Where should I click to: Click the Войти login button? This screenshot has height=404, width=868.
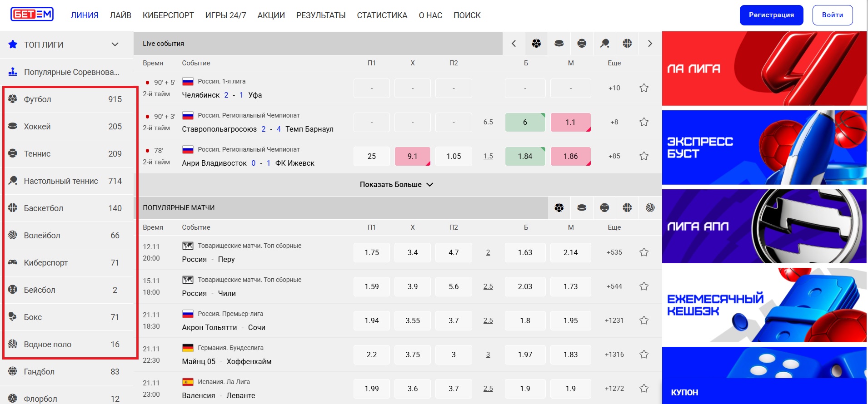point(832,15)
